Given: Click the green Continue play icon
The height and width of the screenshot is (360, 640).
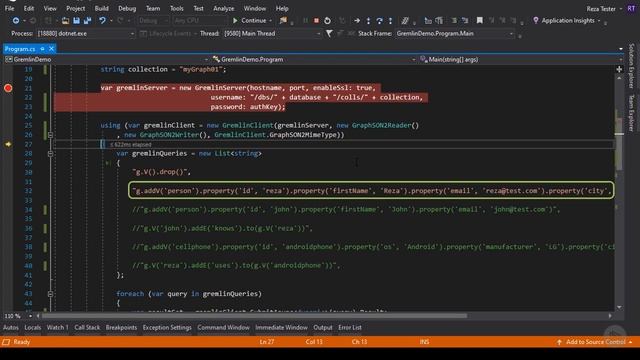Looking at the screenshot, I should (235, 20).
